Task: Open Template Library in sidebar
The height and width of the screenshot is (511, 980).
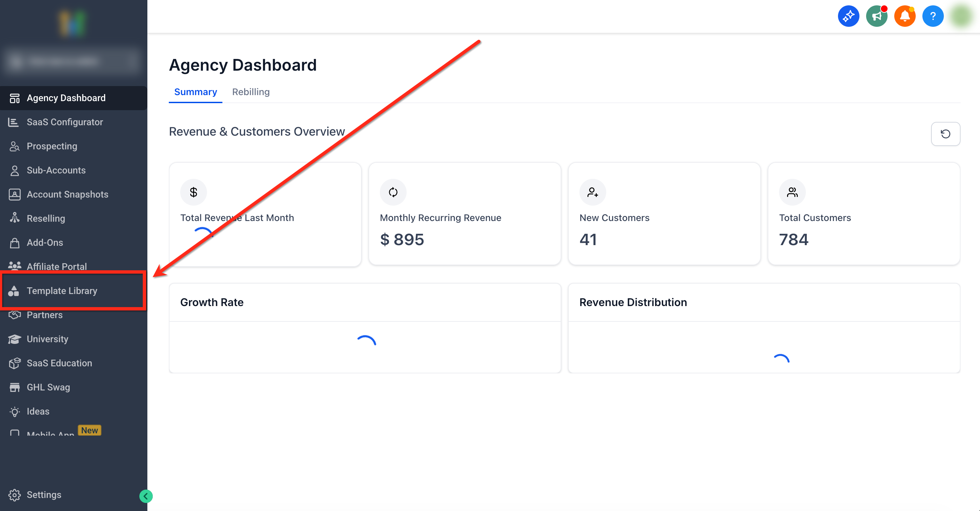Action: 62,291
